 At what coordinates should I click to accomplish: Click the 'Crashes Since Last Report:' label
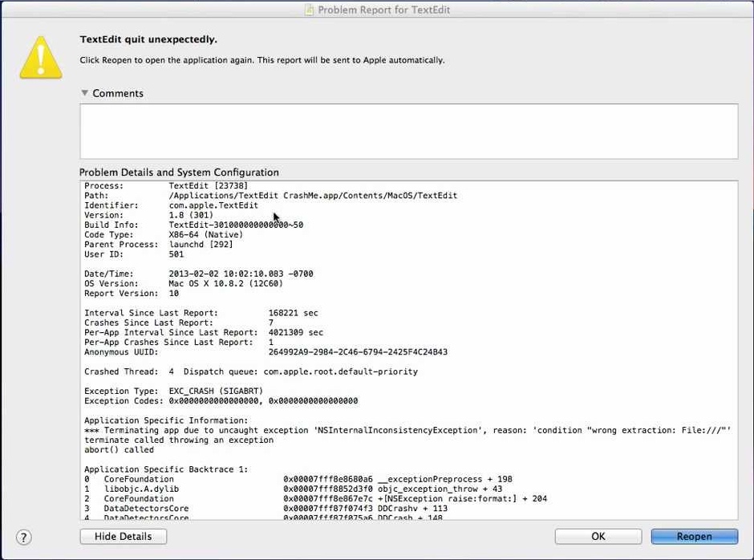(148, 323)
